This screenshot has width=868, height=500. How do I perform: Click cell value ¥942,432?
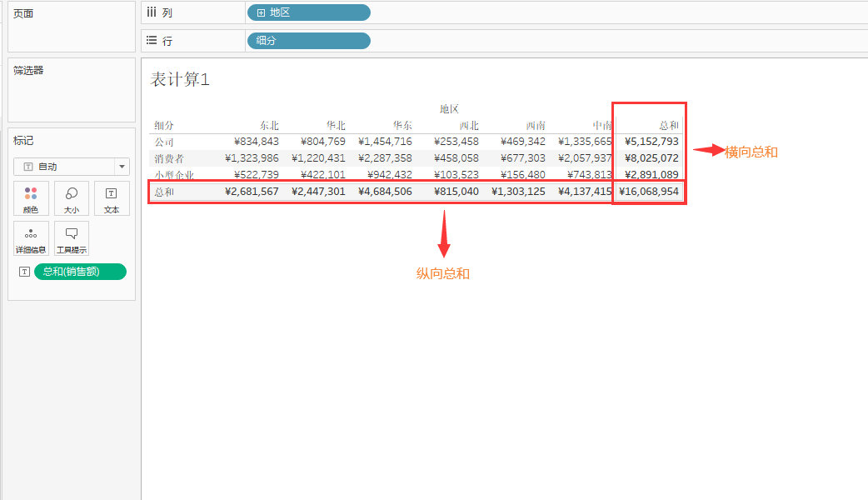point(389,175)
